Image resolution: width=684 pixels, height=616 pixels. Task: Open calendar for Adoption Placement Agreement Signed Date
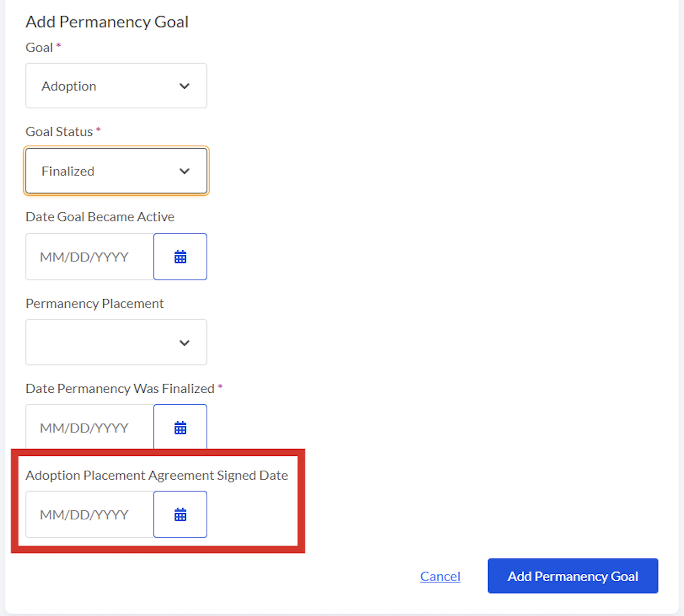tap(180, 514)
